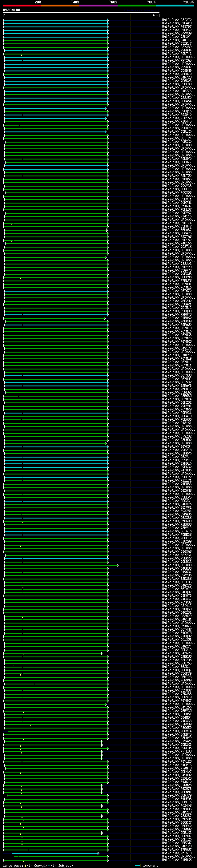Viewport: 197px width, 868px height.
Task: Open hit UniRef100_C1E4X8
Action: pyautogui.click(x=177, y=23)
